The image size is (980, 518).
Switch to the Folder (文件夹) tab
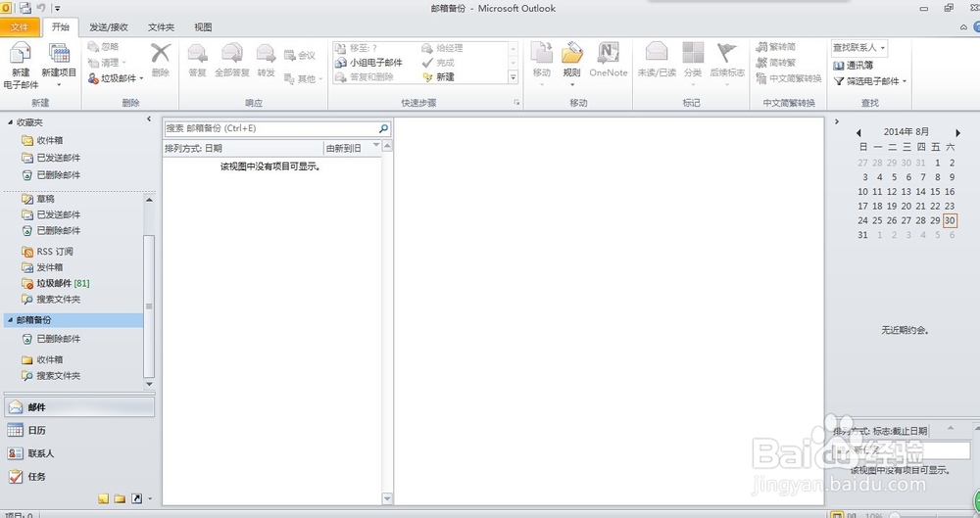pyautogui.click(x=162, y=26)
